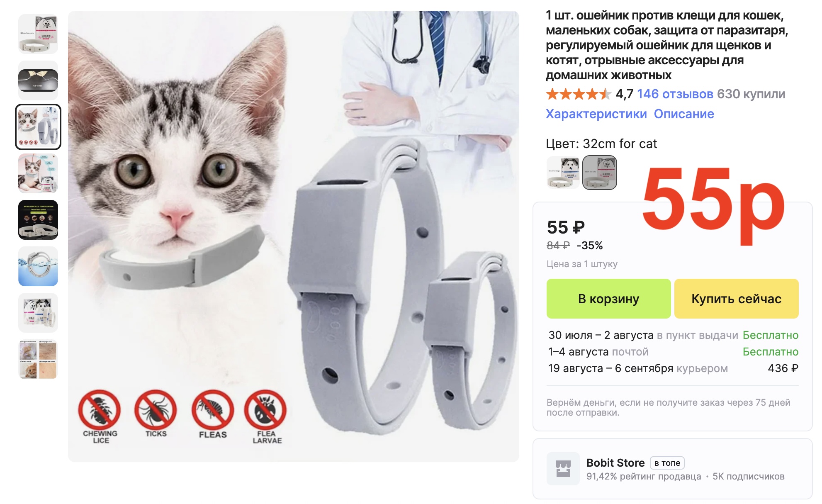Image resolution: width=822 pixels, height=504 pixels.
Task: Open the 146 отзывов reviews link
Action: point(675,94)
